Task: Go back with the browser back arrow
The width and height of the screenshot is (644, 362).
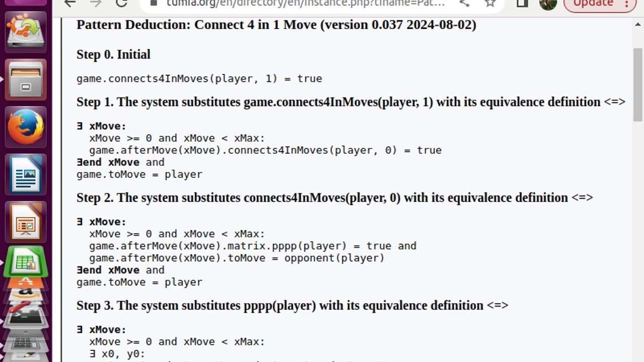Action: pyautogui.click(x=70, y=3)
